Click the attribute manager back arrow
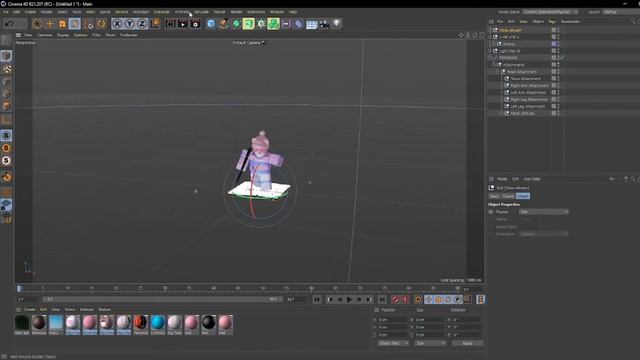This screenshot has width=640, height=360. [x=612, y=179]
